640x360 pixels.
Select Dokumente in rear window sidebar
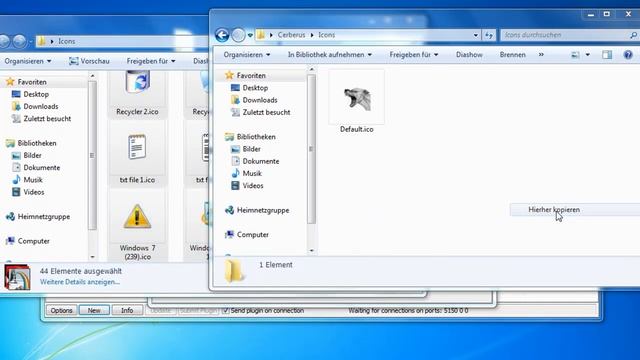point(36,168)
